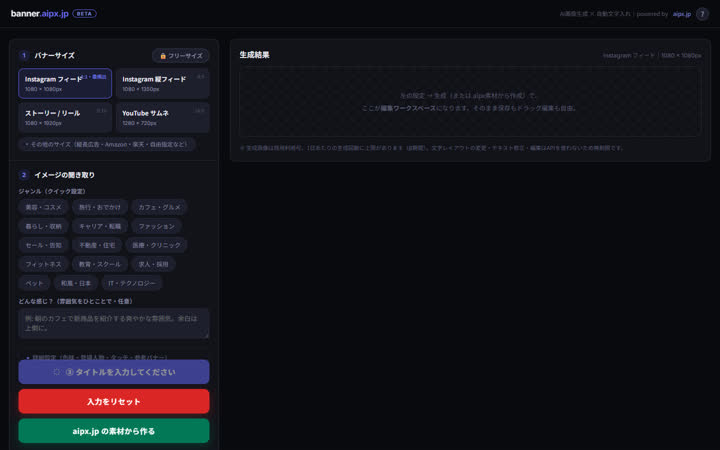Click the lock icon on フリーサイズ
Screen dimensions: 720x450
point(163,56)
